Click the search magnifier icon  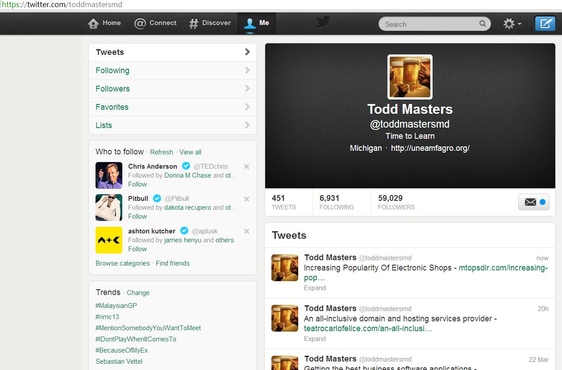pyautogui.click(x=482, y=24)
